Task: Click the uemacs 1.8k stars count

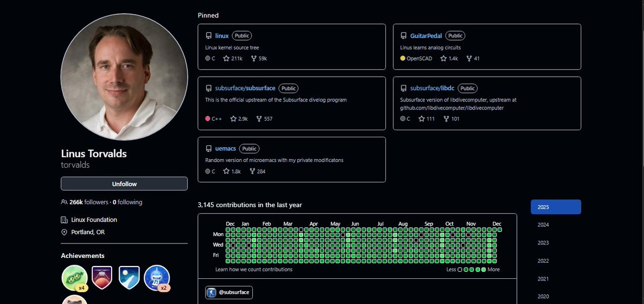Action: pos(232,172)
